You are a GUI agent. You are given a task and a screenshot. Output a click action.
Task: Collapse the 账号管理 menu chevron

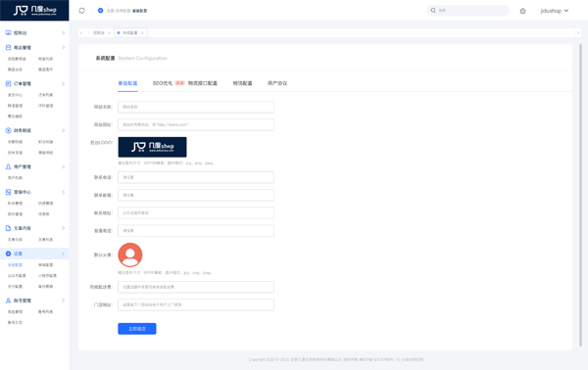point(64,301)
